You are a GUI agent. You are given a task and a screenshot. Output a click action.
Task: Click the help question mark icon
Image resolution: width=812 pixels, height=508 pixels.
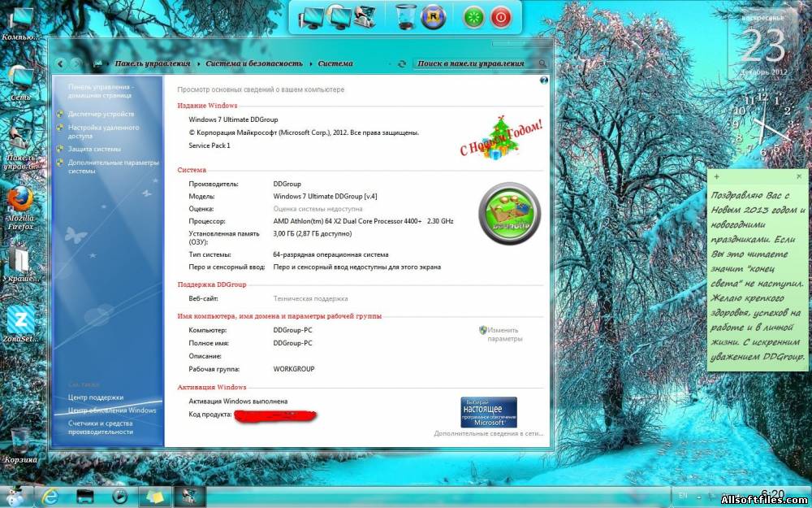544,80
